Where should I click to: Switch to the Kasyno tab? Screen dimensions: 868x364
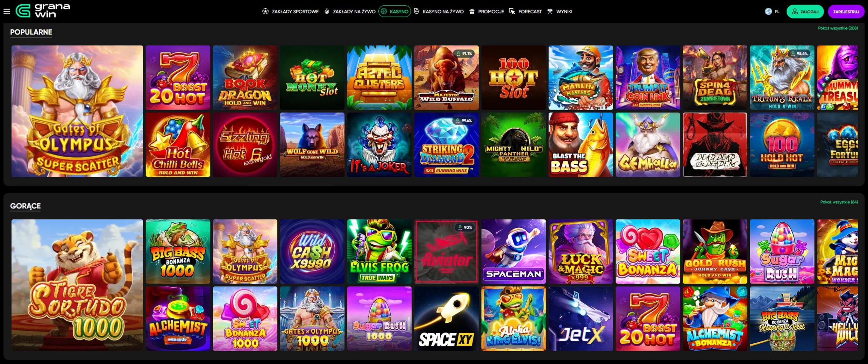point(395,12)
